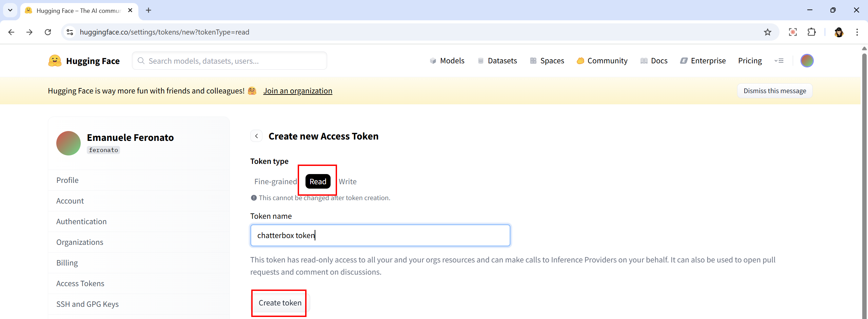Open the browser extensions puzzle icon
Image resolution: width=868 pixels, height=319 pixels.
(811, 32)
